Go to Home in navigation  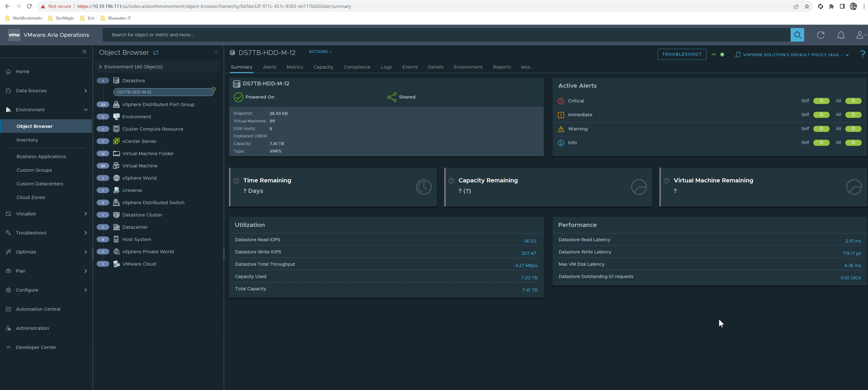click(x=22, y=72)
